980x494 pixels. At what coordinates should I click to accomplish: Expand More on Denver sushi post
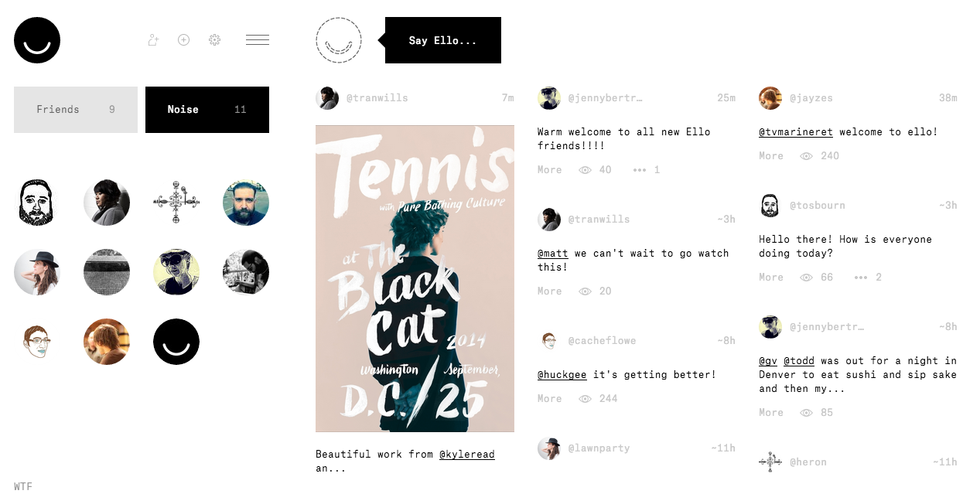771,413
